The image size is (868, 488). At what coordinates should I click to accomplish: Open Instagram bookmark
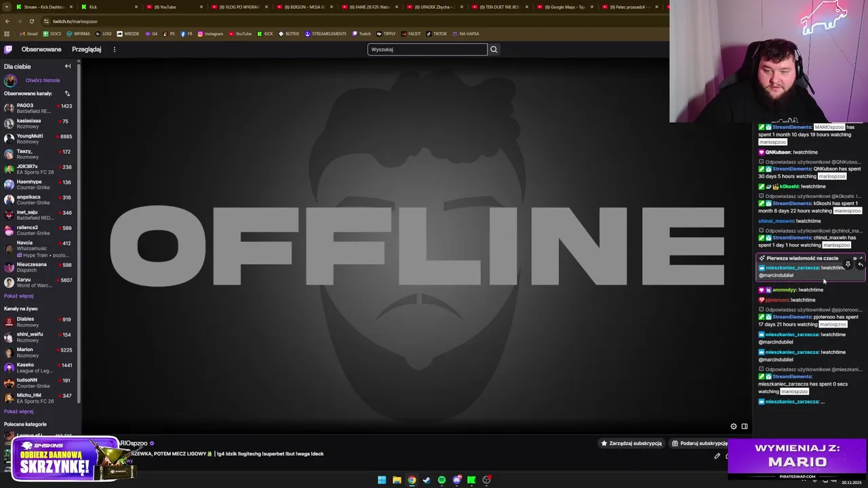(210, 34)
